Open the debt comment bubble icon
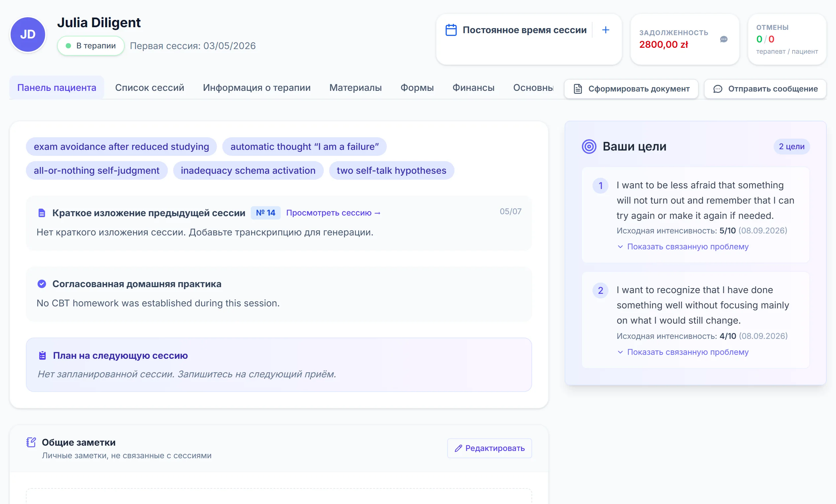This screenshot has width=836, height=504. 723,39
